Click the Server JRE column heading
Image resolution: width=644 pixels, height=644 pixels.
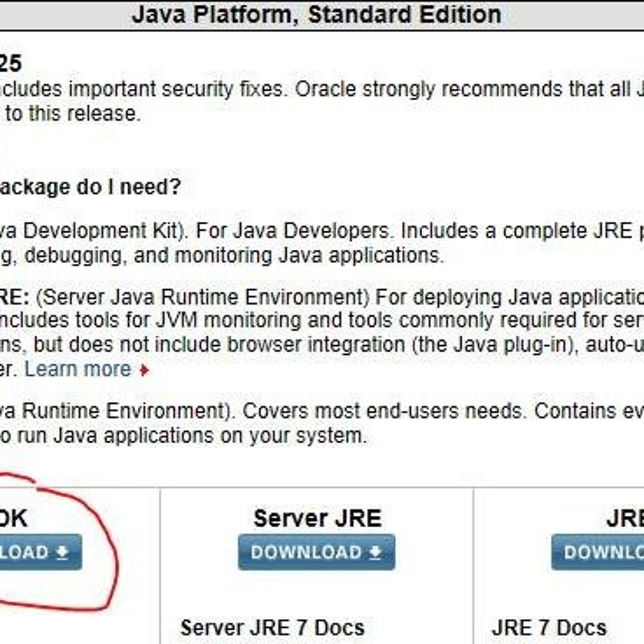click(316, 518)
